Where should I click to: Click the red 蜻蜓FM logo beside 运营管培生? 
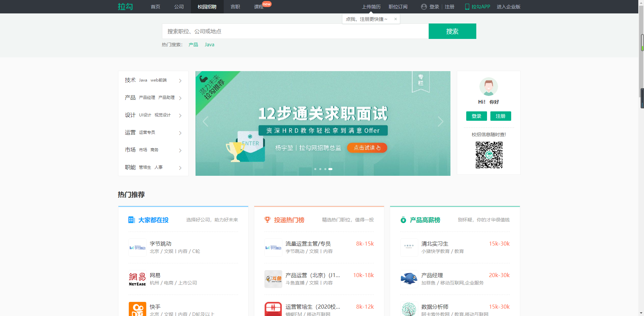click(273, 309)
